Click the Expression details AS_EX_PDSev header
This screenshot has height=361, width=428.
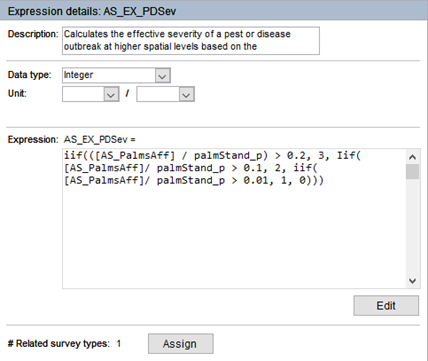click(x=92, y=11)
